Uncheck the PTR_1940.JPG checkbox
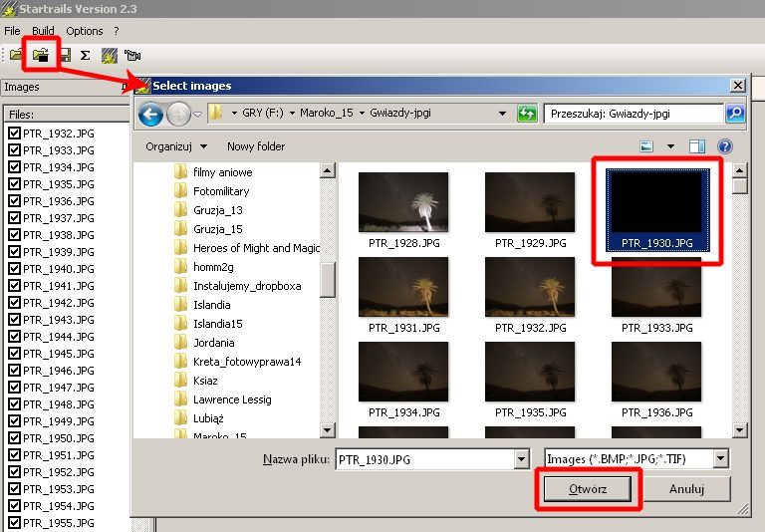Image resolution: width=765 pixels, height=532 pixels. [x=14, y=269]
